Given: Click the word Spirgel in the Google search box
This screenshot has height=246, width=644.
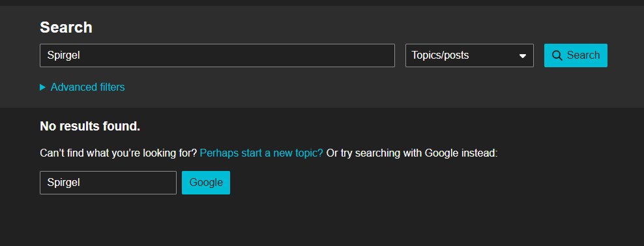Looking at the screenshot, I should pyautogui.click(x=63, y=183).
